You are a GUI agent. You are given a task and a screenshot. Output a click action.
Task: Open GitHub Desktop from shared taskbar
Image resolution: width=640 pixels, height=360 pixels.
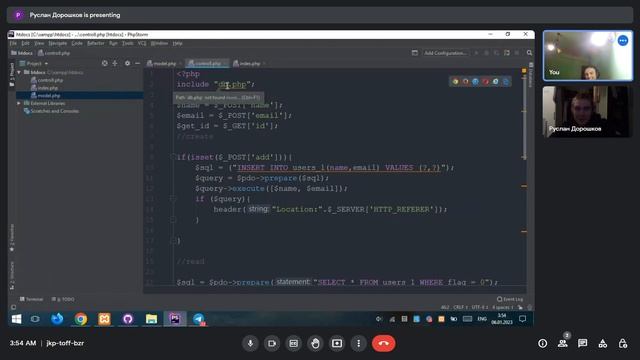click(x=128, y=319)
